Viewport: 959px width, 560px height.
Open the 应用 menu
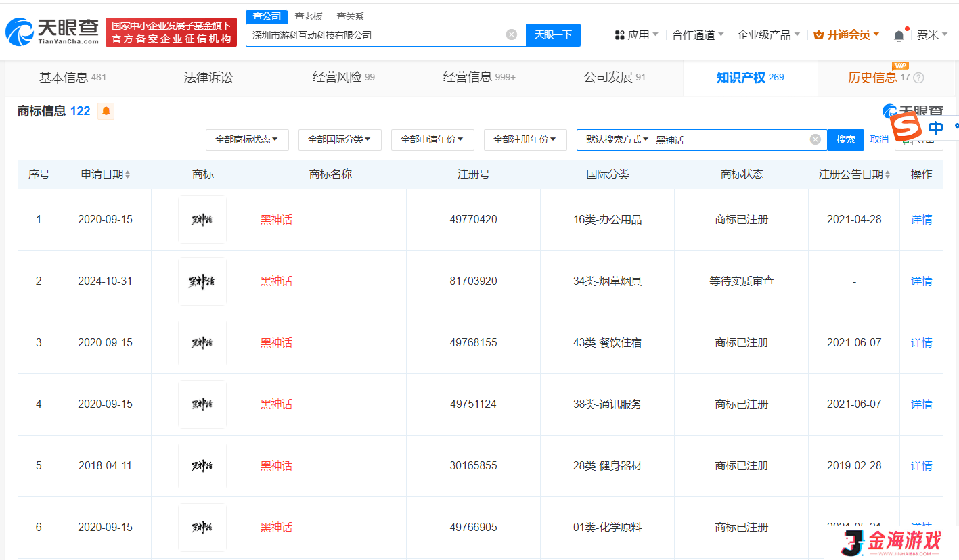636,34
